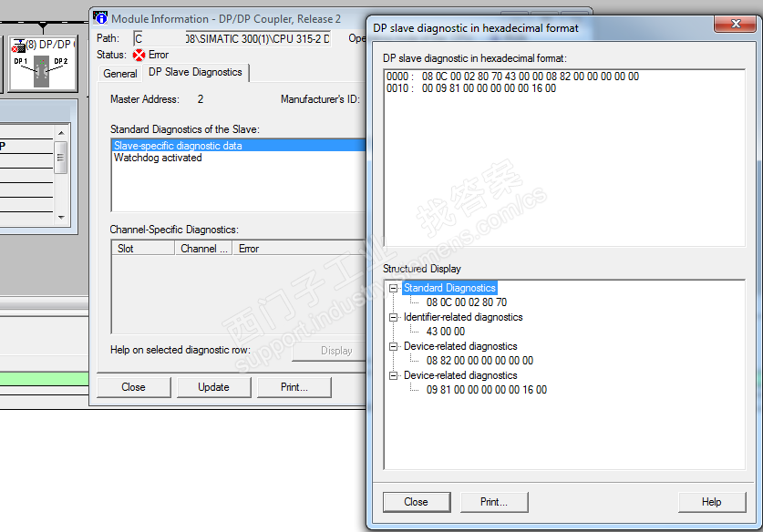Select tree value 08 82 00 00 00 00 00 00
The width and height of the screenshot is (763, 532).
tap(479, 361)
